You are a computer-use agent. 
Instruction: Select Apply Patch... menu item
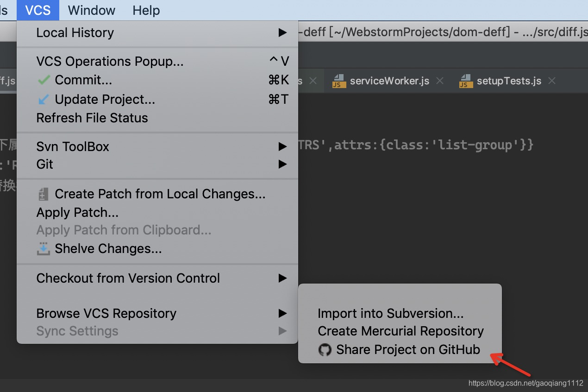click(157, 213)
